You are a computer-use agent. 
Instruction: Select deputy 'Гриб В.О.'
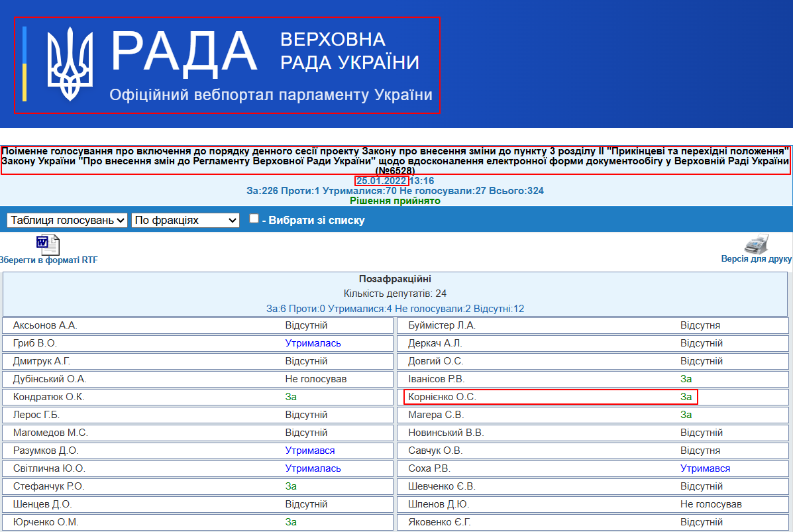[x=35, y=343]
